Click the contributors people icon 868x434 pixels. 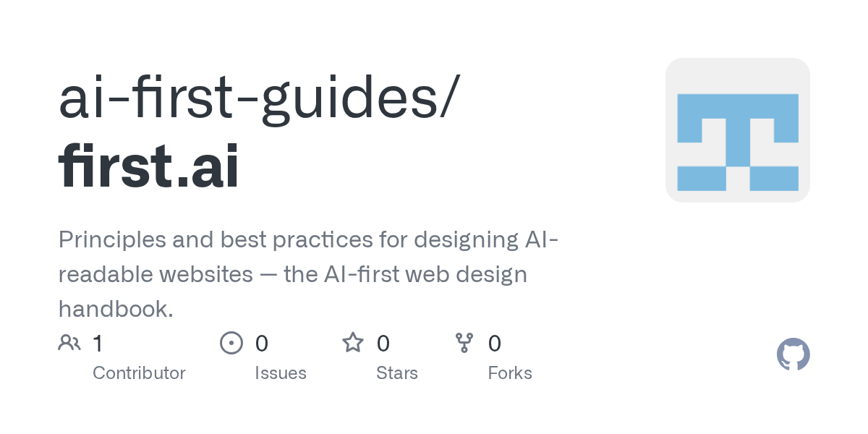click(x=69, y=343)
